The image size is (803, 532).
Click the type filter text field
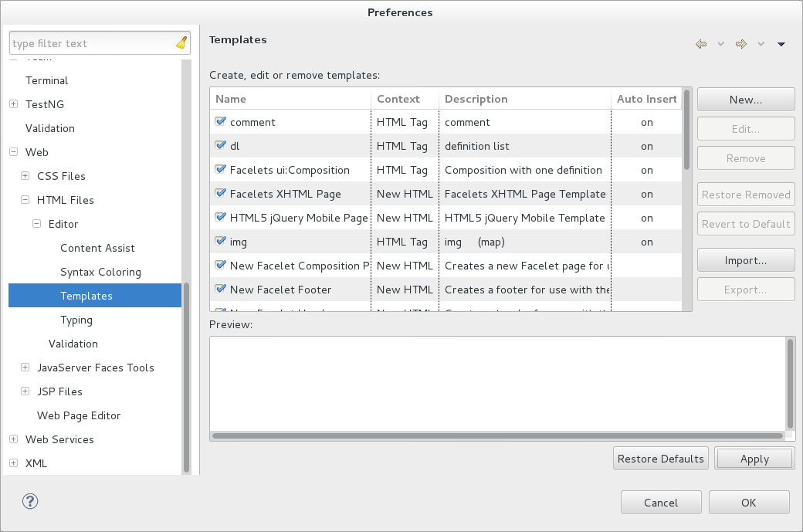(x=93, y=42)
